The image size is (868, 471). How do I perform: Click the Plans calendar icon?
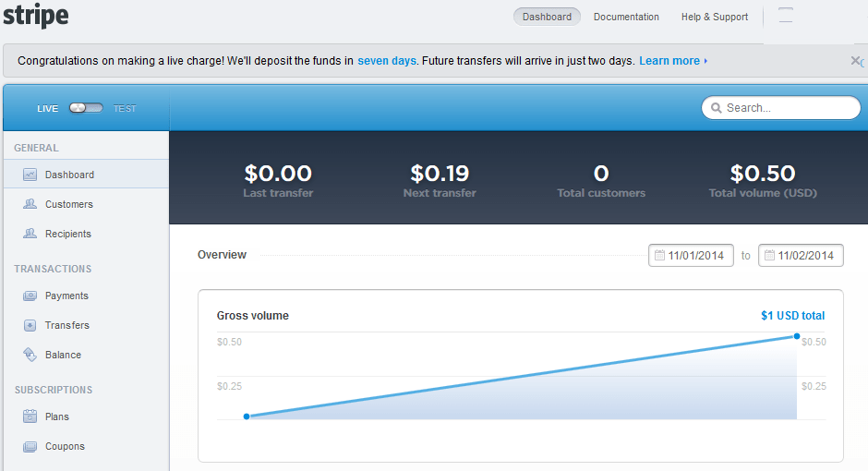coord(30,417)
